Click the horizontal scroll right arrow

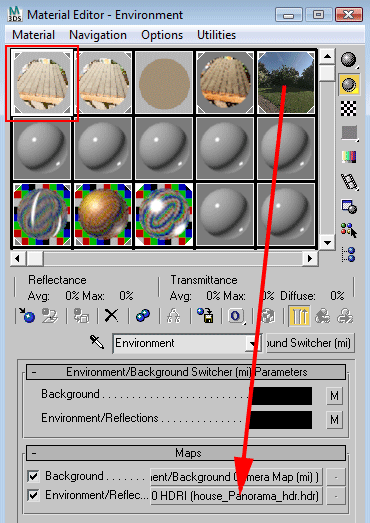(x=310, y=258)
